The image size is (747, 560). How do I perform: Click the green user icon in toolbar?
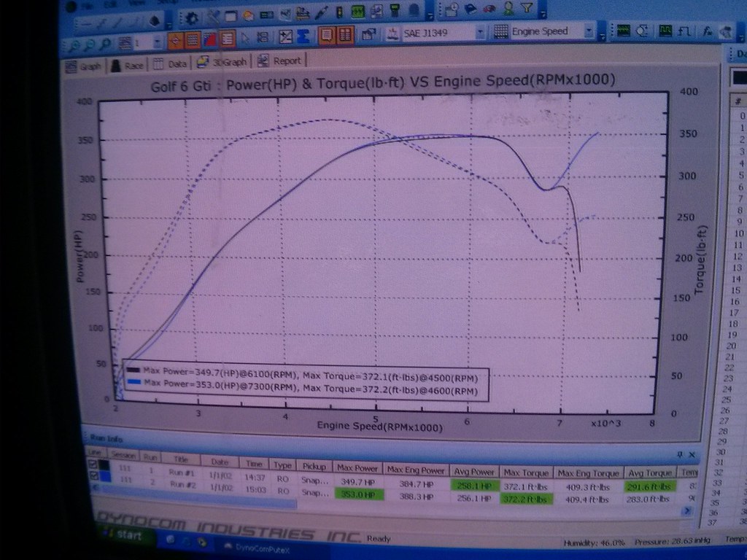click(x=508, y=8)
